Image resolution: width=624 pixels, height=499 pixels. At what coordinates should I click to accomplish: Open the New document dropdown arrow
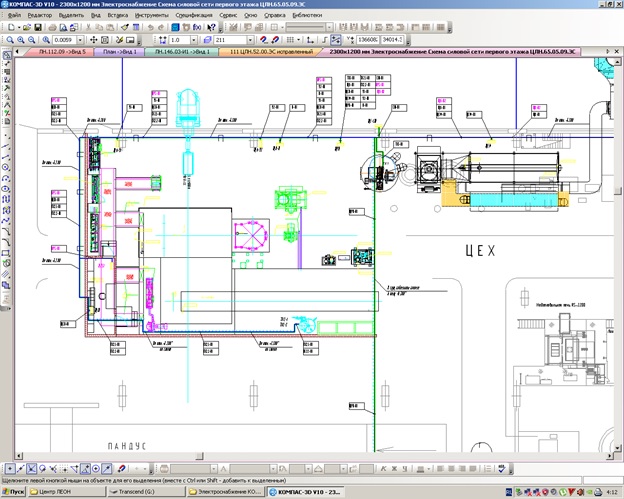[x=19, y=27]
